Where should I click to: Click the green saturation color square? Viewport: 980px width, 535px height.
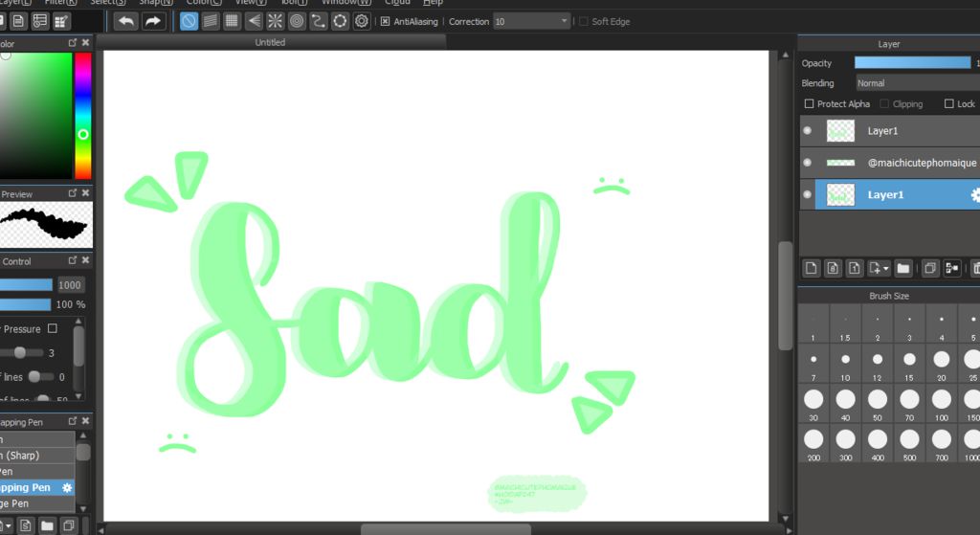point(35,116)
